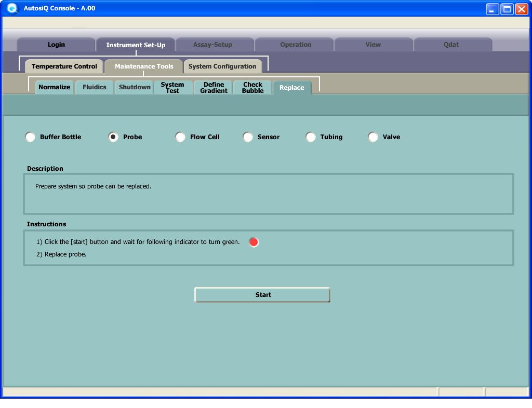
Task: Select the Buffer Bottle radio button
Action: click(30, 137)
